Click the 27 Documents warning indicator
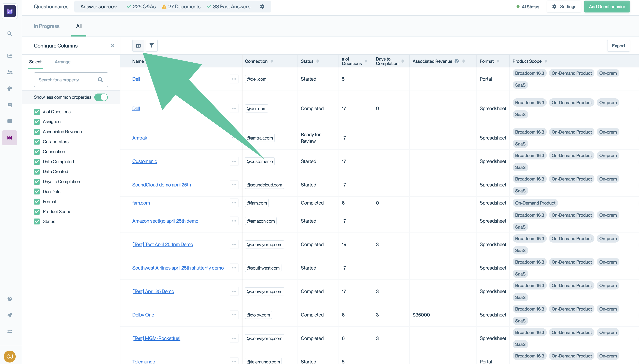The image size is (639, 364). 181,7
